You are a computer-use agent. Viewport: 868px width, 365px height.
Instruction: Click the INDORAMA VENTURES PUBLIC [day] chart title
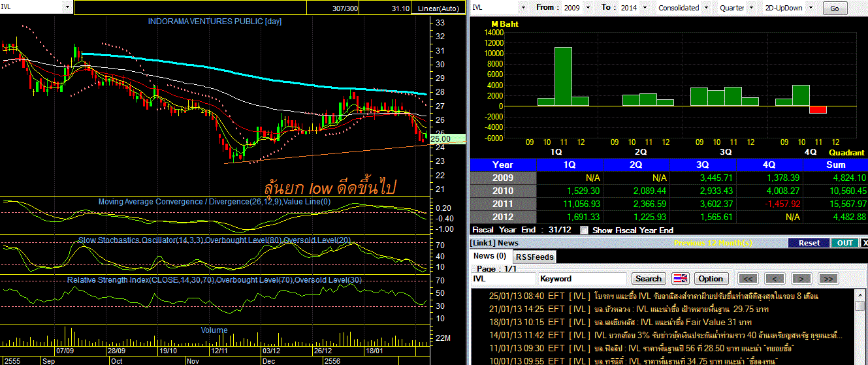215,22
